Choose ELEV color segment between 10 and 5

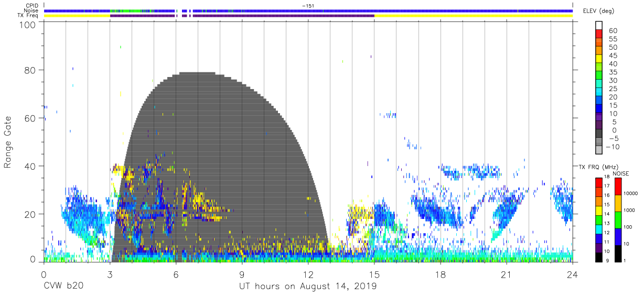tap(598, 117)
